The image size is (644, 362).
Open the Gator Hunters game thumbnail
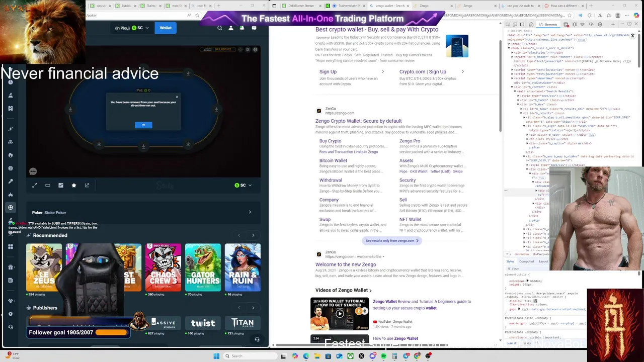coord(203,267)
